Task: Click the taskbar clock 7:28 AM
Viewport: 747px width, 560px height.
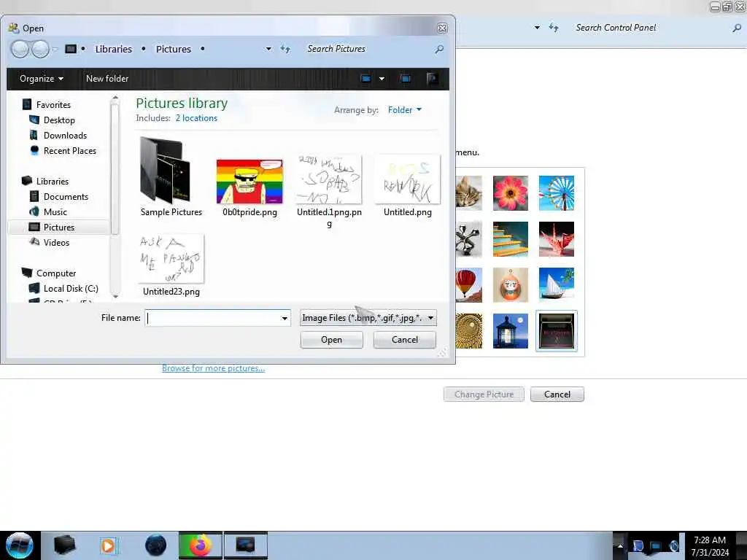Action: (710, 540)
